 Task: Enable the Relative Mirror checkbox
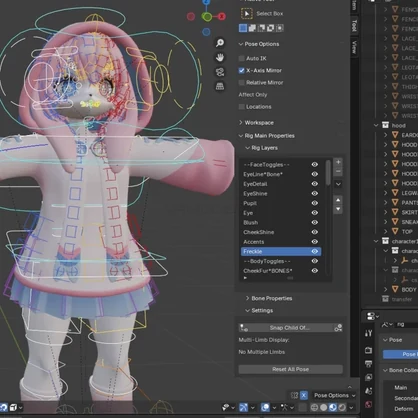click(242, 82)
